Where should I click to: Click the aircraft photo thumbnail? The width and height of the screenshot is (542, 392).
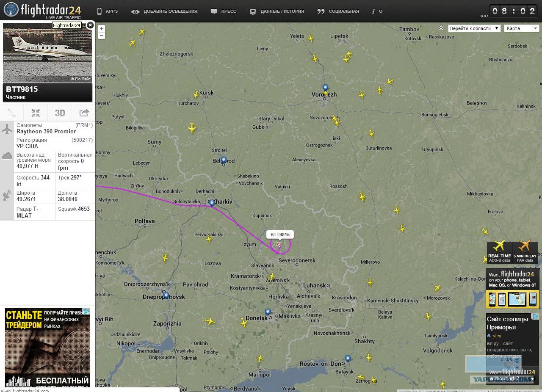47,53
